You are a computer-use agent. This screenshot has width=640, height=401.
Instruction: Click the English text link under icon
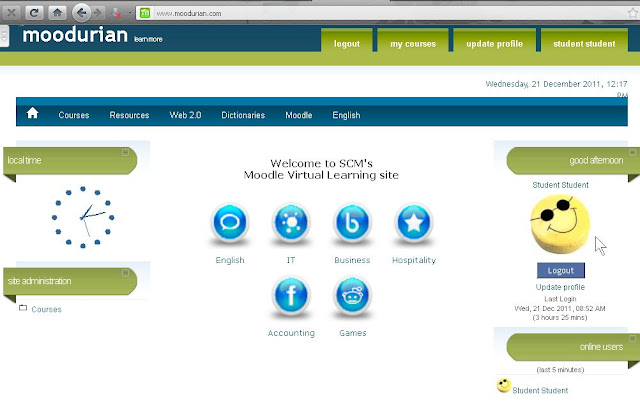(x=230, y=260)
